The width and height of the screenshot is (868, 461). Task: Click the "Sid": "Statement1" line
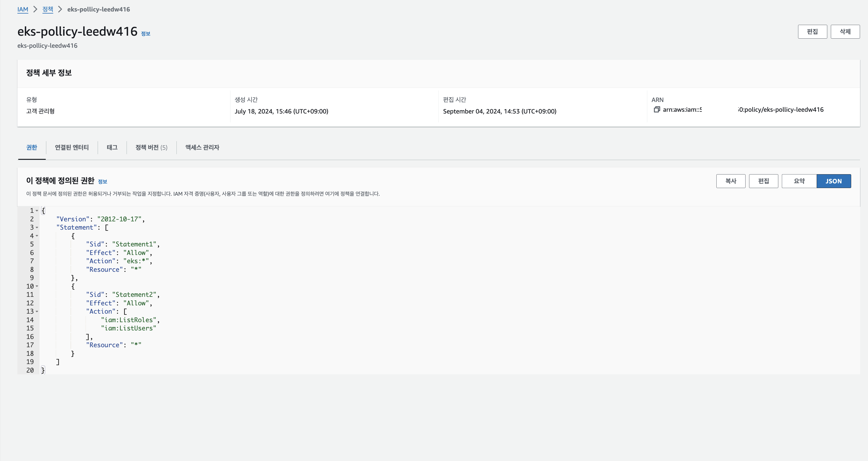123,244
